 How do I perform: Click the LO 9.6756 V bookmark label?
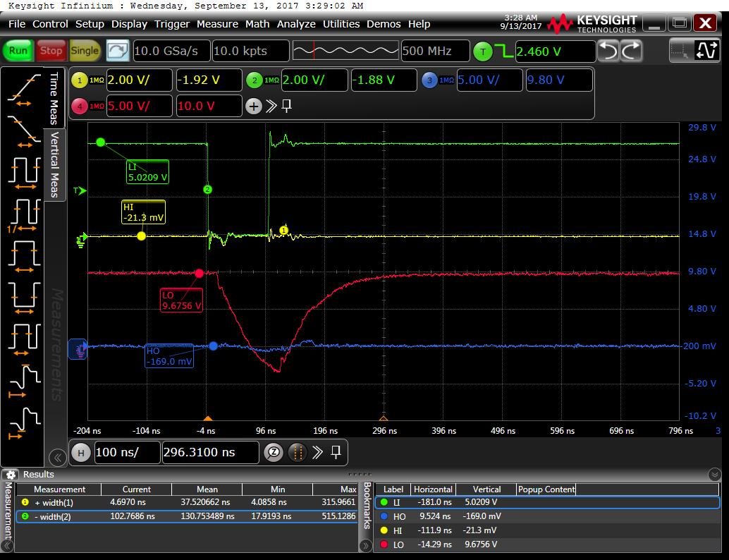coord(181,300)
